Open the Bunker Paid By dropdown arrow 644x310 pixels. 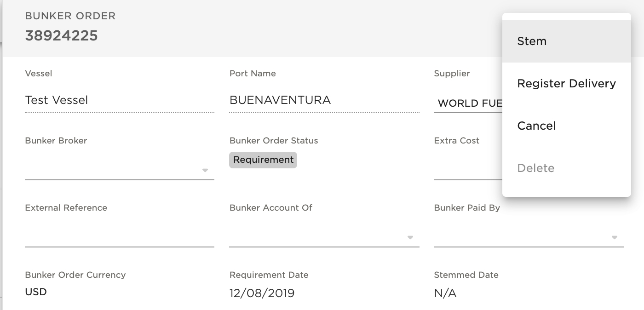pos(614,238)
